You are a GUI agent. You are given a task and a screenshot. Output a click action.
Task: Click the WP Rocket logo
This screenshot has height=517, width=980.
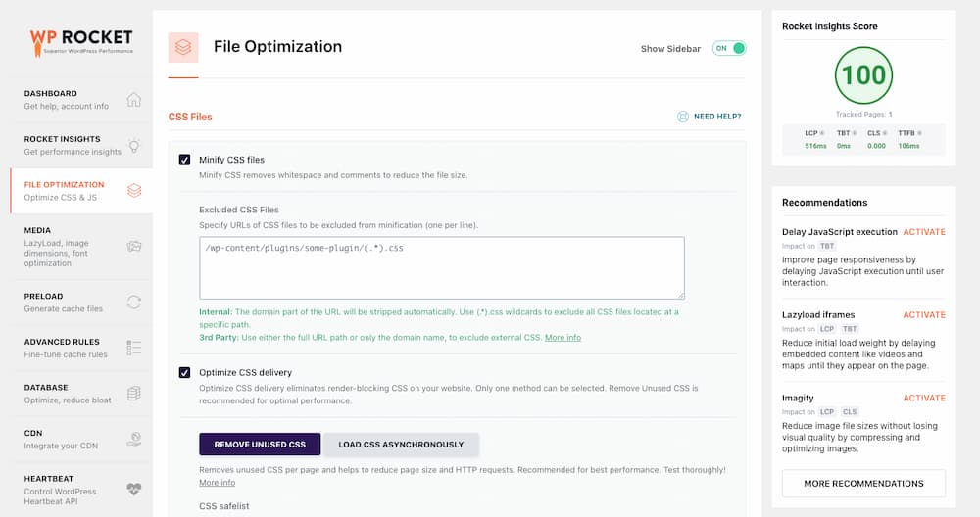coord(81,42)
